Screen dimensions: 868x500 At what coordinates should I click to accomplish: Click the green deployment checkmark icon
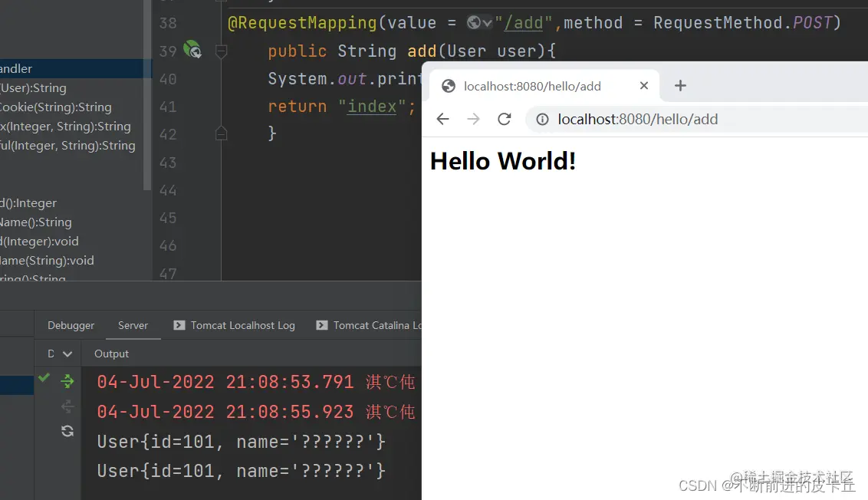coord(44,377)
